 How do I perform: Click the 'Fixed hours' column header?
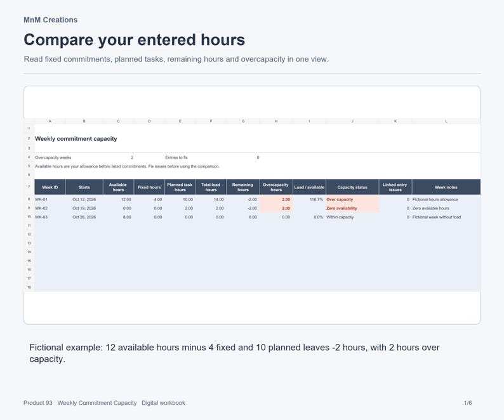pyautogui.click(x=149, y=187)
